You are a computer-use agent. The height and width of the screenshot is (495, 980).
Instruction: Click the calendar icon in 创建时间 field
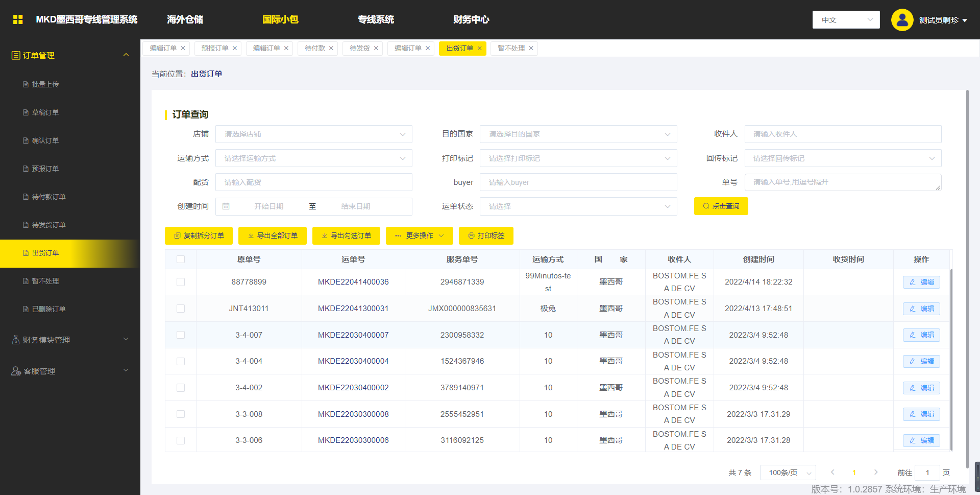click(x=226, y=206)
